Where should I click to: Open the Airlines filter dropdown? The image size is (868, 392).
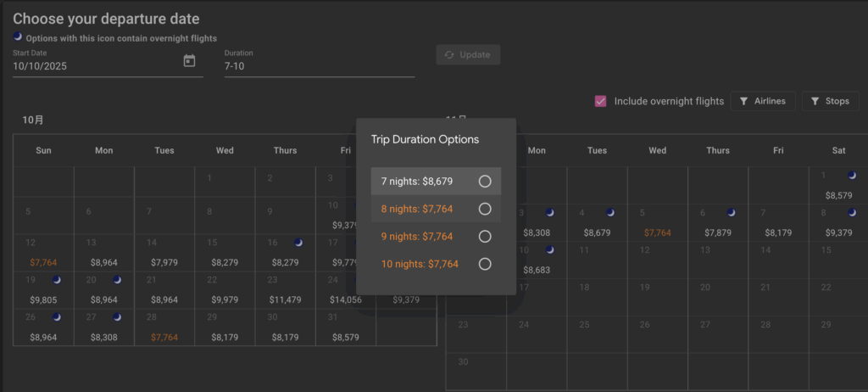tap(762, 101)
